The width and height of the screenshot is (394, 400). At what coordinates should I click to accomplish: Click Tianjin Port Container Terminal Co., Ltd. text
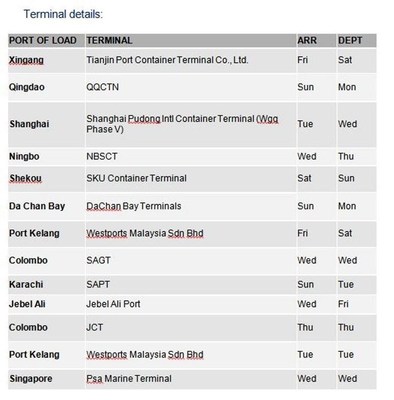167,60
